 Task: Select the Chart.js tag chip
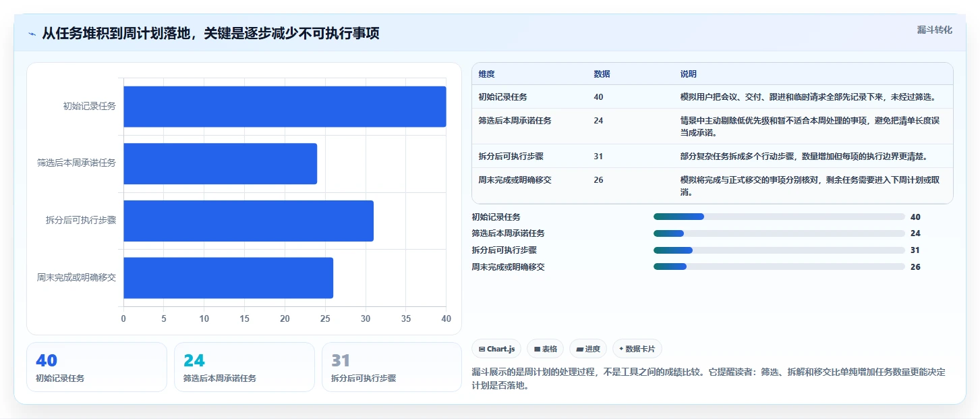tap(496, 349)
